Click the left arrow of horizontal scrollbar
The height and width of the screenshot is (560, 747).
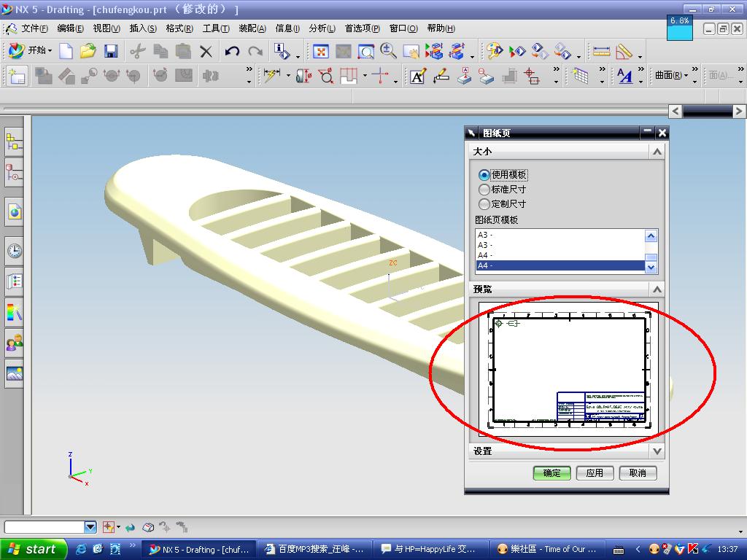click(675, 111)
